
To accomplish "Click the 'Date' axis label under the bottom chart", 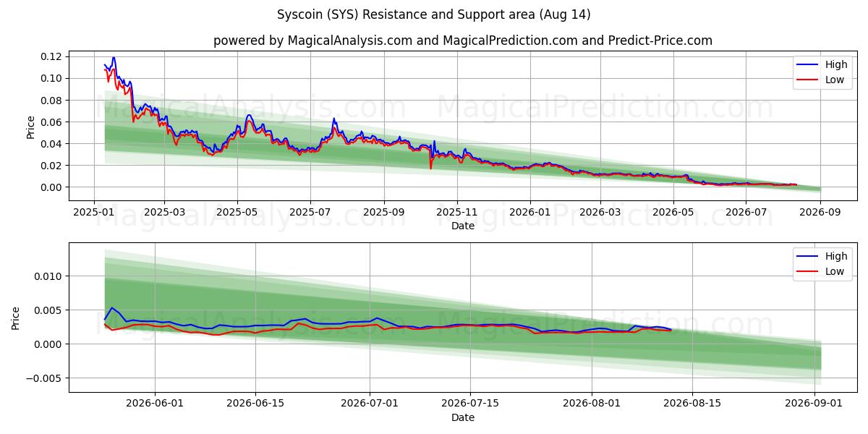I will tap(463, 418).
